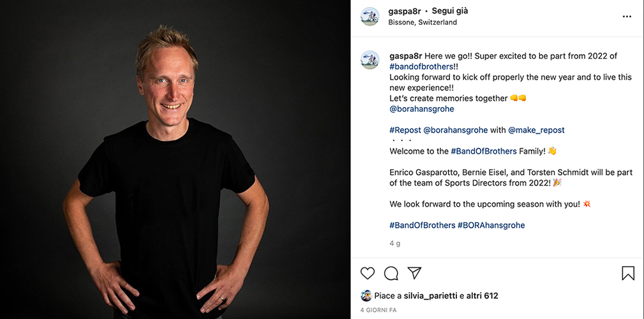This screenshot has height=319, width=644.
Task: Open the @borahansgrohe mention below memories line
Action: [422, 109]
